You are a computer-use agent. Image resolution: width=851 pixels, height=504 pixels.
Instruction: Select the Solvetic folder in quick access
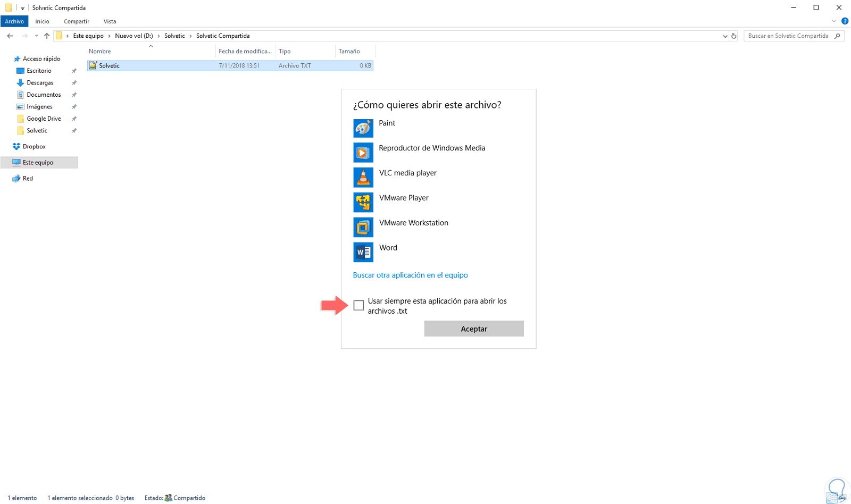(37, 131)
